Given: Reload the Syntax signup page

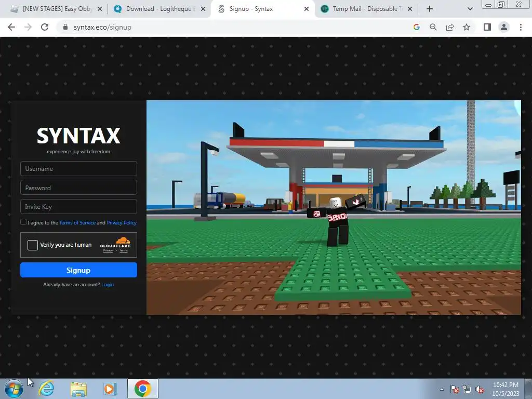Looking at the screenshot, I should coord(45,27).
